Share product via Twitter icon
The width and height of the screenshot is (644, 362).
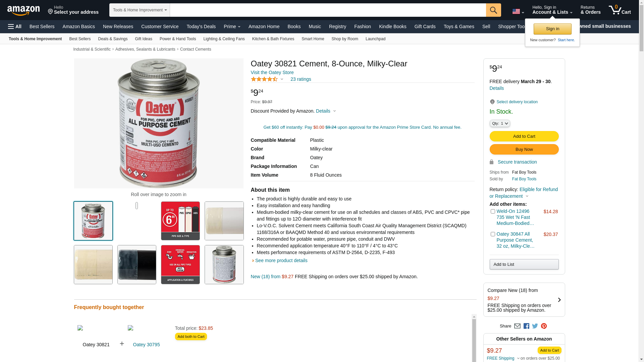(x=535, y=326)
